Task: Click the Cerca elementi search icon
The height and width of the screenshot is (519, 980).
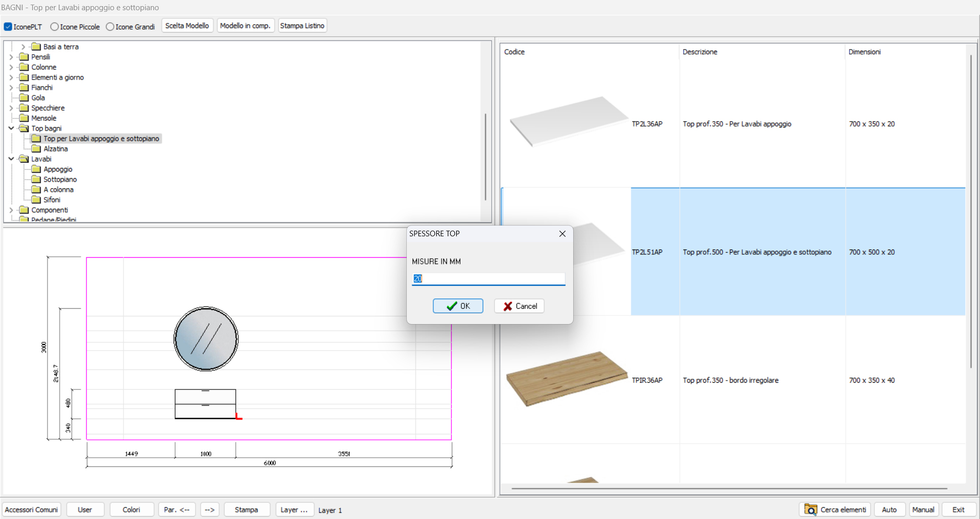Action: point(811,509)
